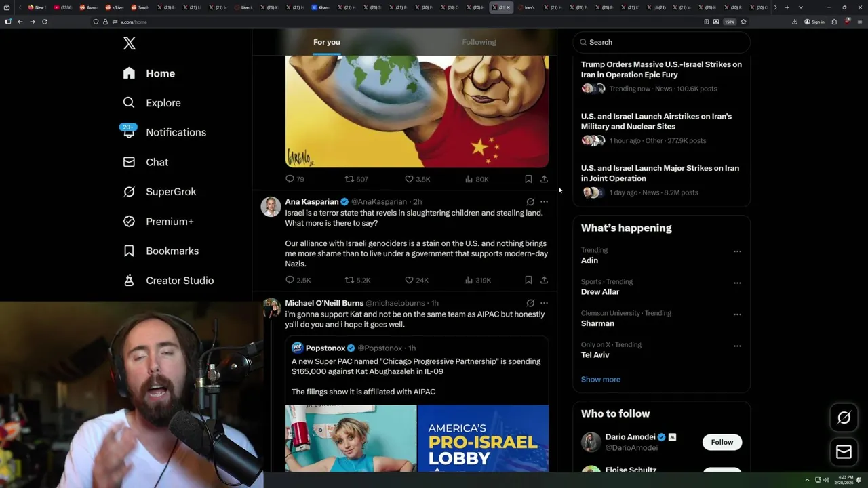Click the Creator Studio icon in sidebar

pos(129,280)
